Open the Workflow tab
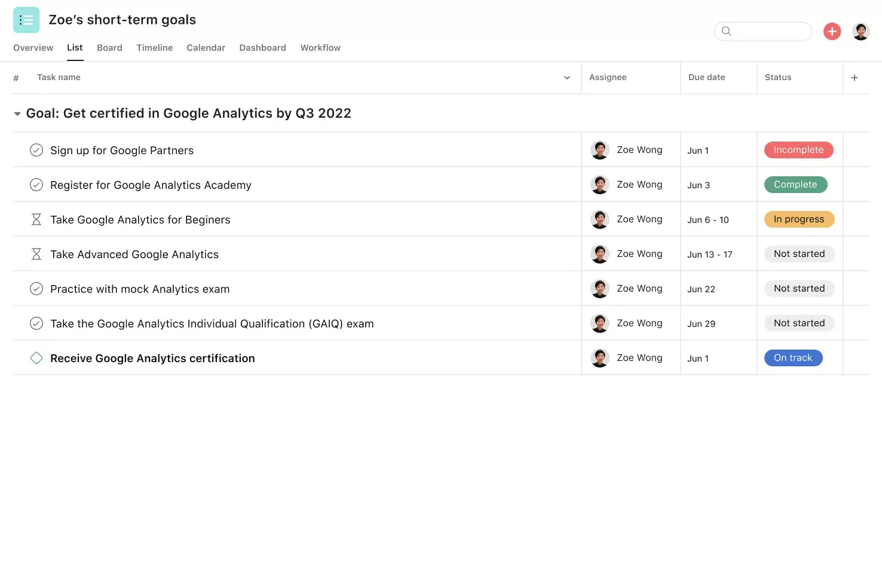Screen dimensions: 882x588 320,48
